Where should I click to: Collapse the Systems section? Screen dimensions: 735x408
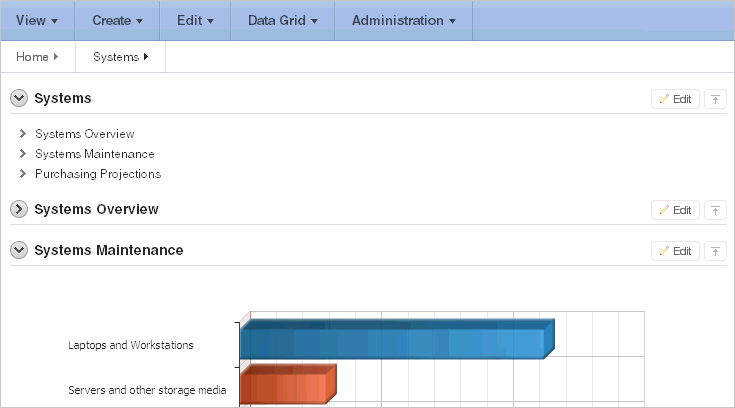click(19, 98)
